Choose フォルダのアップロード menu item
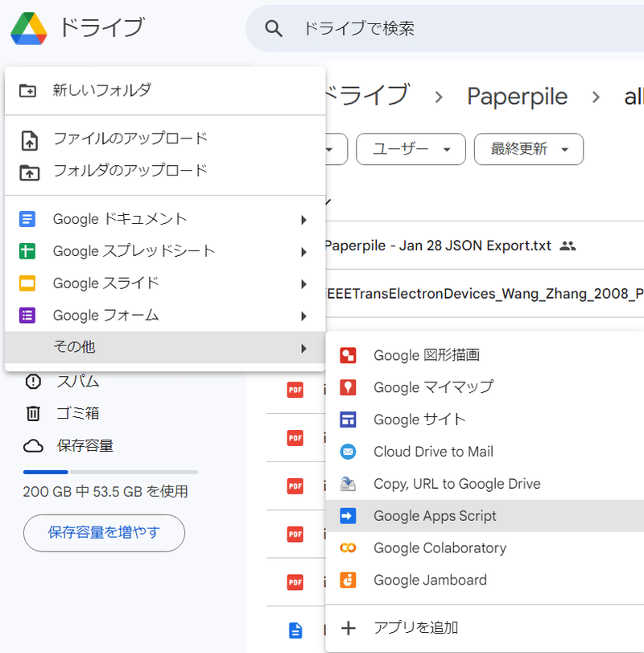Screen dimensions: 644x653 (165, 171)
